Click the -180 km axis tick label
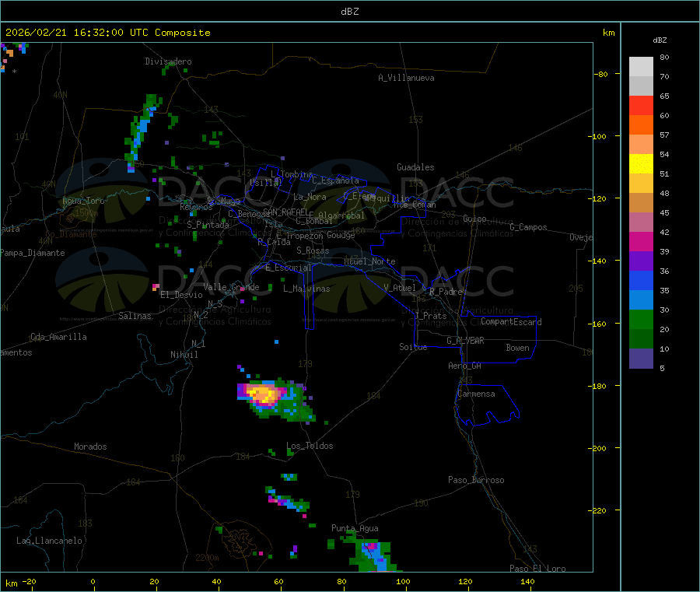700x592 pixels. (x=597, y=386)
